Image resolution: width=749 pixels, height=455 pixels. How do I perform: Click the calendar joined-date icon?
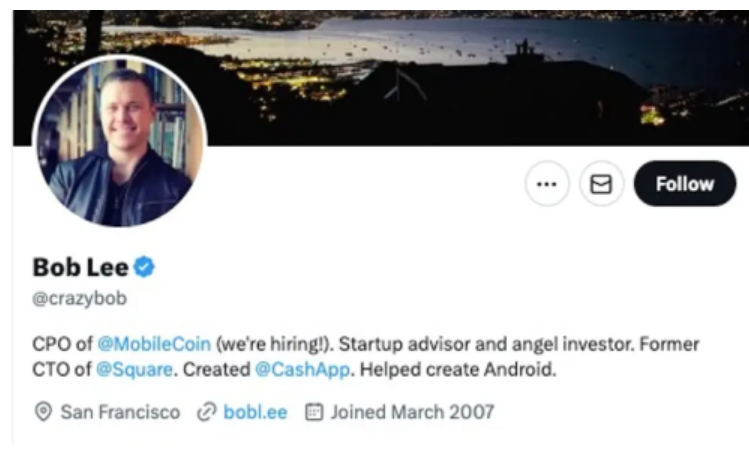coord(313,412)
